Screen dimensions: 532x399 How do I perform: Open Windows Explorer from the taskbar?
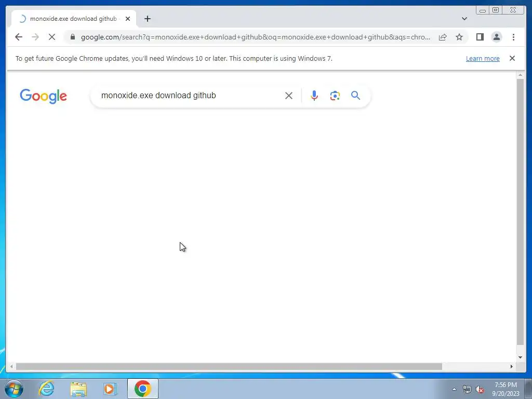click(78, 389)
